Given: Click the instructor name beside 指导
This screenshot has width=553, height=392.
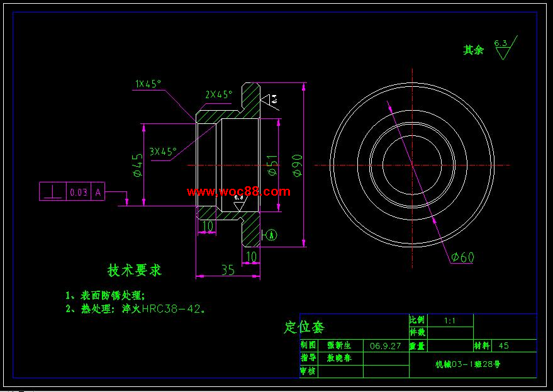Looking at the screenshot, I should click(339, 358).
